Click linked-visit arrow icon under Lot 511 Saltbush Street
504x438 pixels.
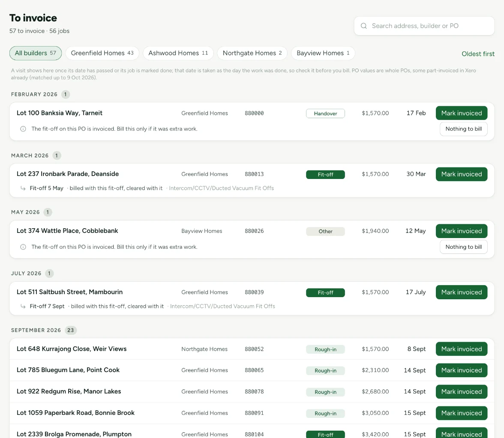pos(23,307)
